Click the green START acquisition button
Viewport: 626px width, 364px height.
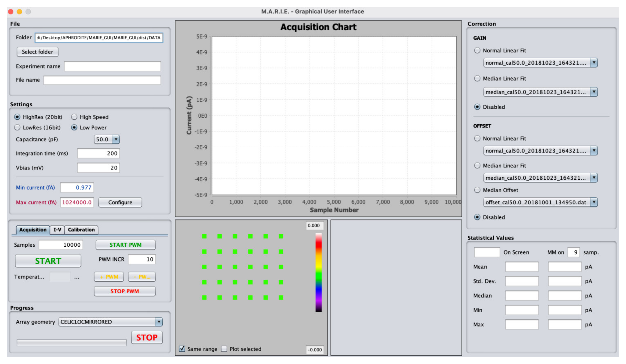point(48,261)
